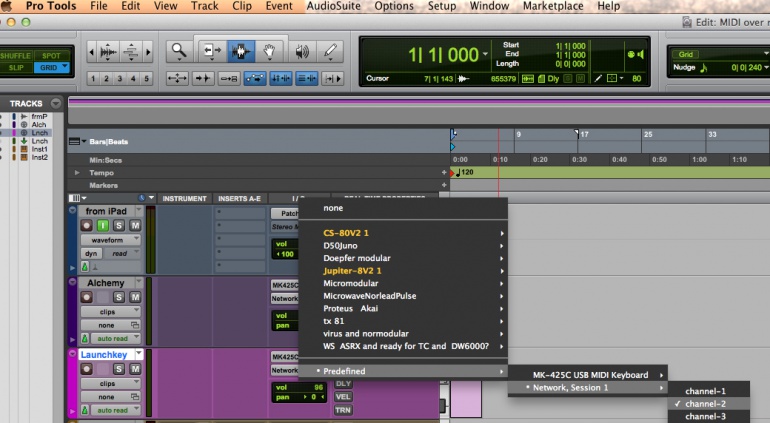The height and width of the screenshot is (423, 770).
Task: Open Bars|Beats ruler view menu
Action: (x=77, y=141)
